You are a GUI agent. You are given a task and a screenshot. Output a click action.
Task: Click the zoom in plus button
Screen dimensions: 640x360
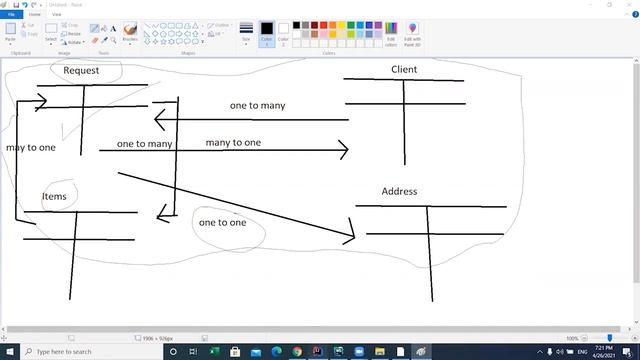635,338
